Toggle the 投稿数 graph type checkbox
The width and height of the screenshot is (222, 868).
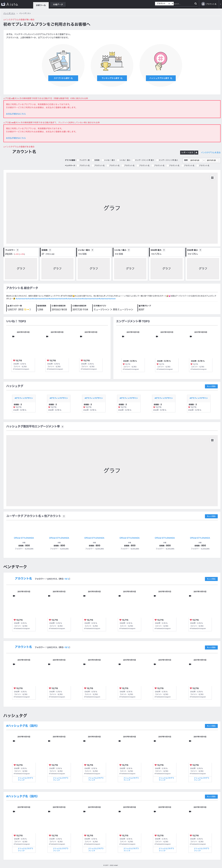[93, 160]
